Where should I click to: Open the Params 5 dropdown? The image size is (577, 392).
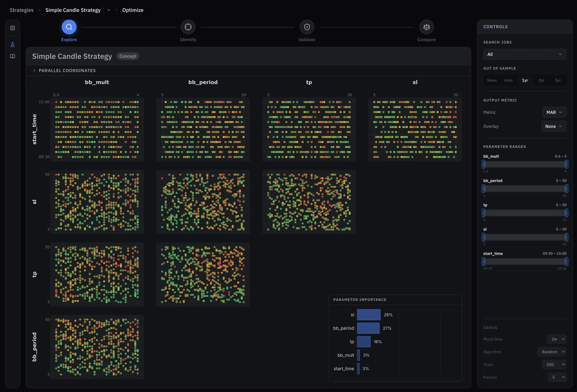pyautogui.click(x=557, y=377)
